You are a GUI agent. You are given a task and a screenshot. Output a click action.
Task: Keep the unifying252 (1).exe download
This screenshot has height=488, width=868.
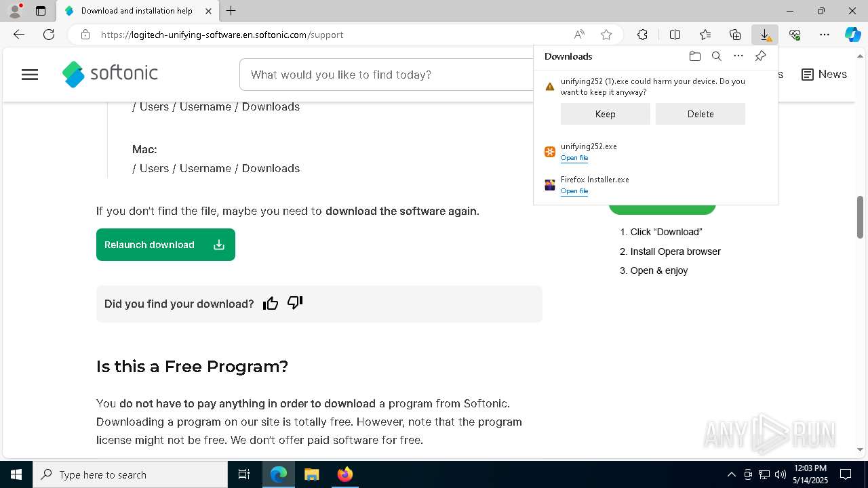pos(605,114)
